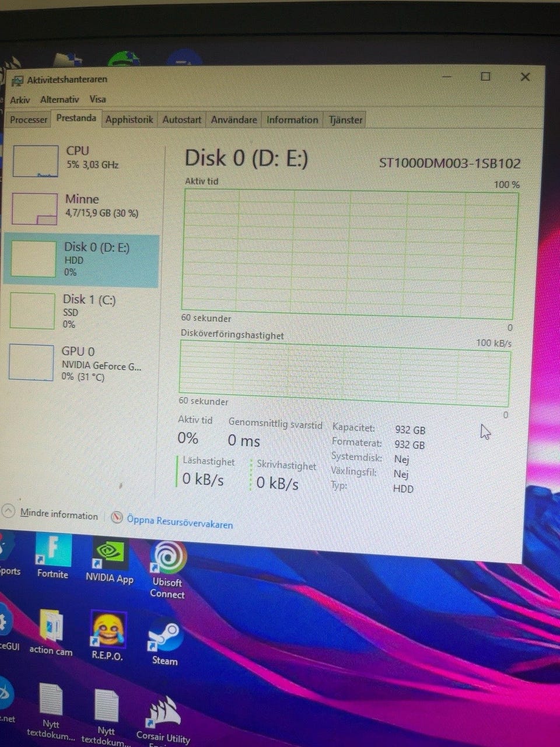The image size is (560, 747).
Task: Open the Visa menu
Action: (97, 99)
